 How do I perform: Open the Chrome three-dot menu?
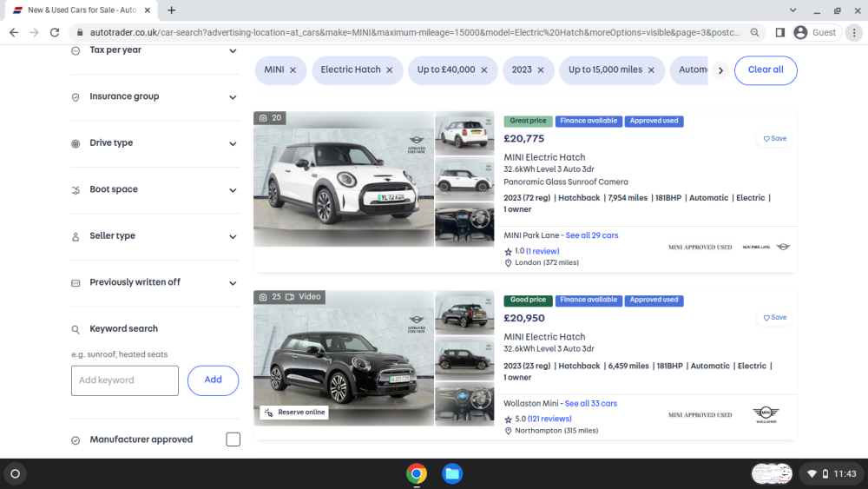click(x=854, y=33)
